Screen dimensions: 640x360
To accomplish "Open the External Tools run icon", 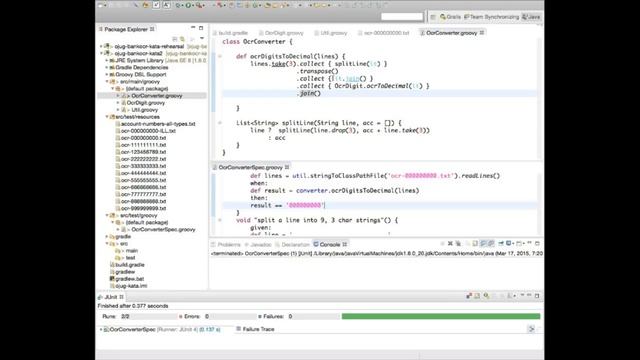I will (199, 5).
